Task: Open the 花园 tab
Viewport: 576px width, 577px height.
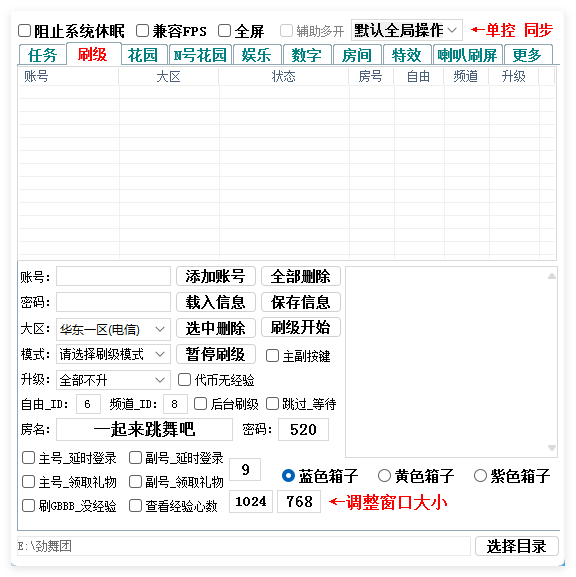Action: pos(144,55)
